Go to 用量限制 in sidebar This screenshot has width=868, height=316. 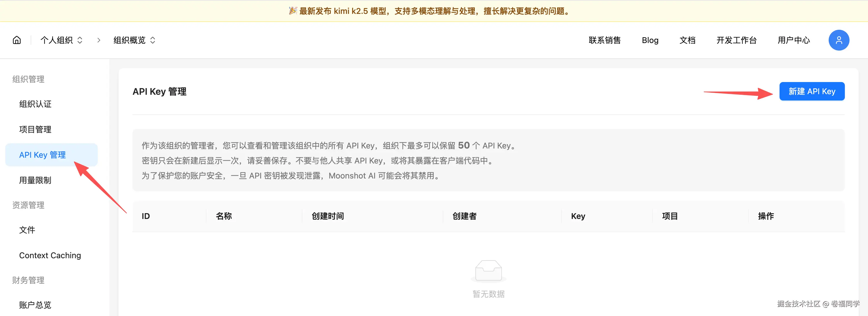pos(35,180)
